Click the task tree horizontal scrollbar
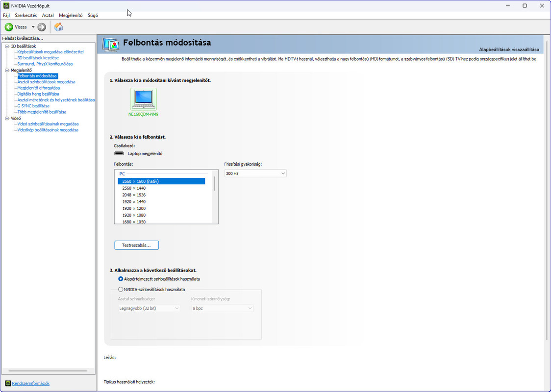The image size is (551, 392). [x=48, y=371]
